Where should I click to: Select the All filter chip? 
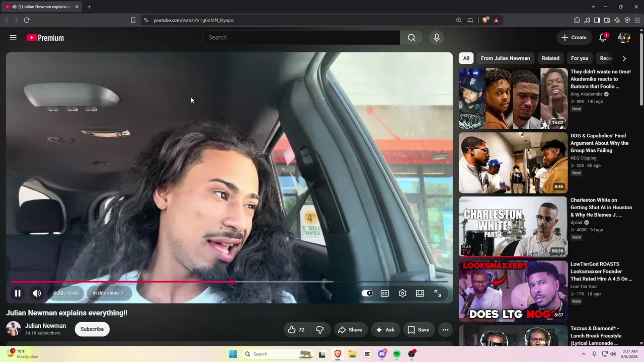[466, 58]
